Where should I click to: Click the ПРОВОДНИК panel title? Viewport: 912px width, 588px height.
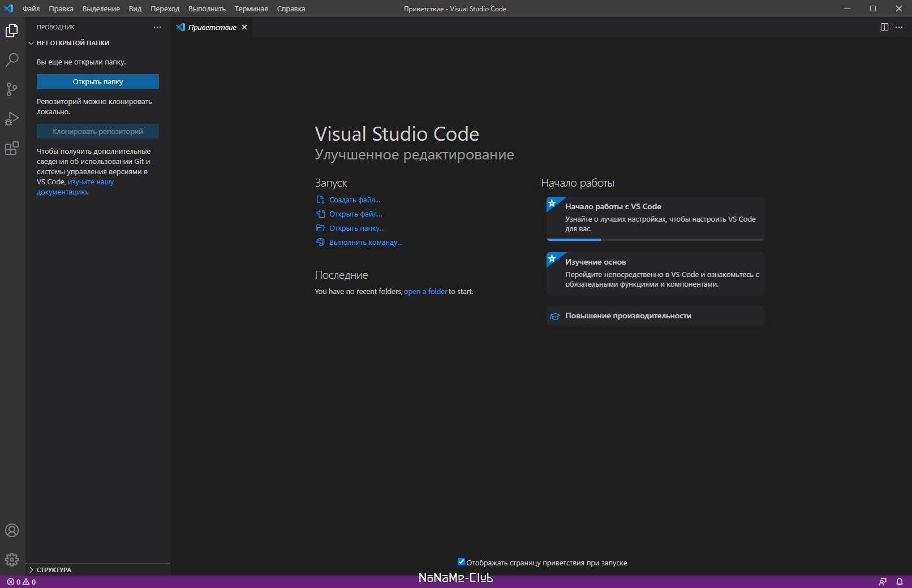[55, 27]
